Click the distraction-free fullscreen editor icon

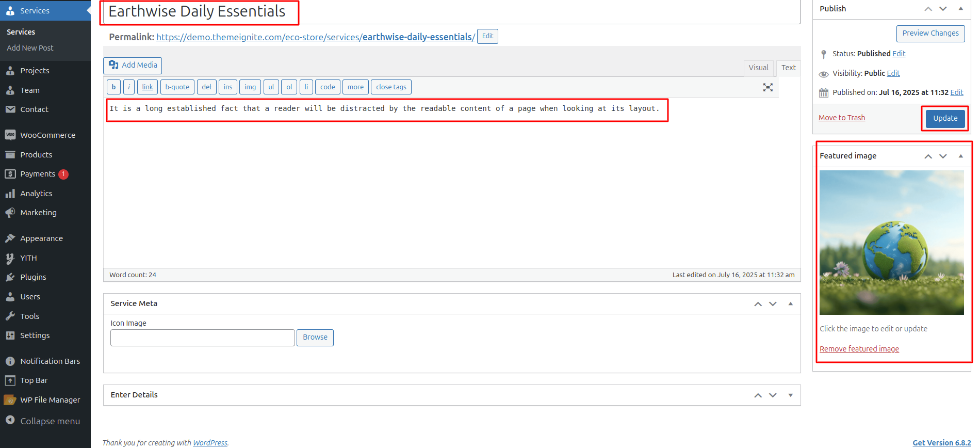coord(767,87)
